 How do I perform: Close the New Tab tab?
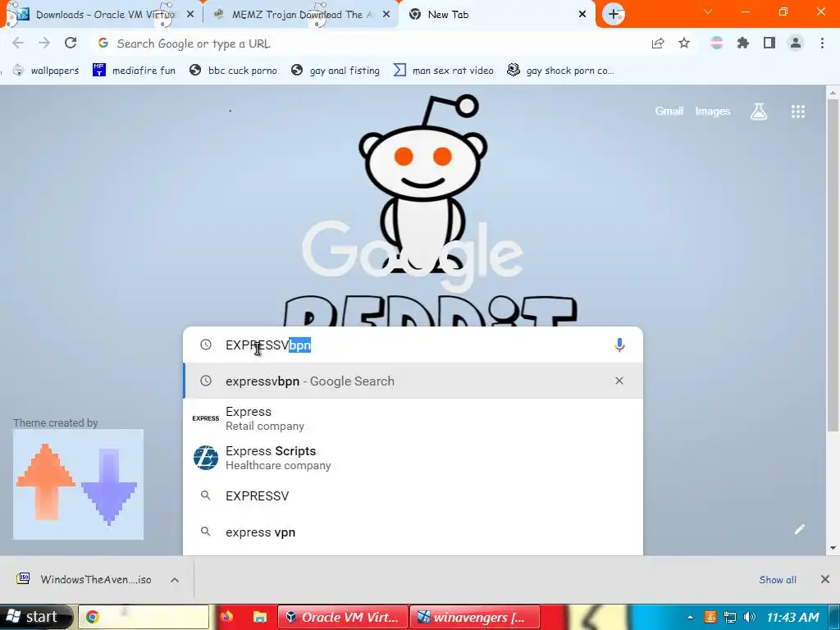coord(582,15)
